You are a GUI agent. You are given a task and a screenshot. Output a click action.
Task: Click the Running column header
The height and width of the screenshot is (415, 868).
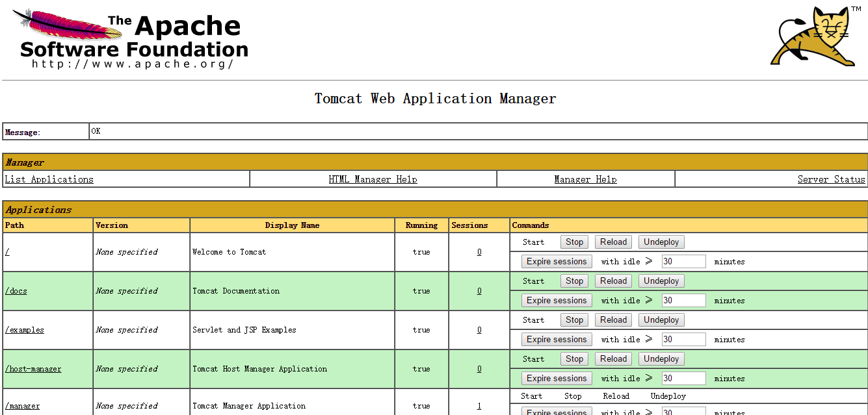[x=421, y=225]
